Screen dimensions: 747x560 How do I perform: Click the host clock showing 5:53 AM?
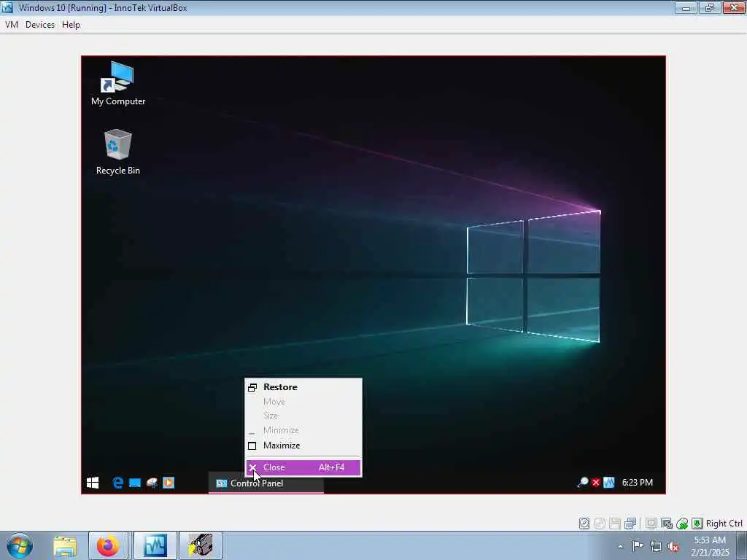click(710, 545)
